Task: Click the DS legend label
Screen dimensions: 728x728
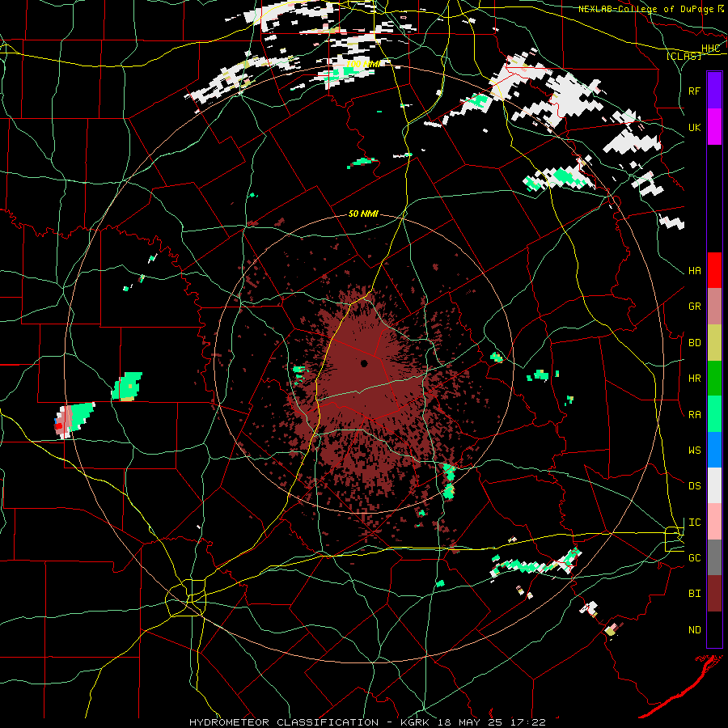Action: pyautogui.click(x=694, y=486)
